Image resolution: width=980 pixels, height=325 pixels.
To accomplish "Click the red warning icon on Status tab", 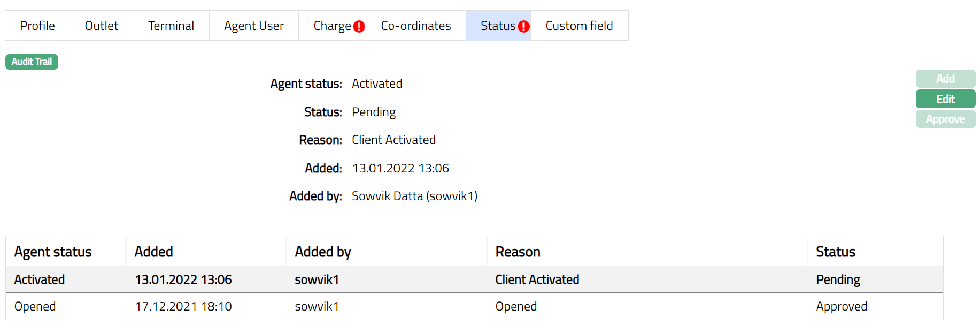I will point(524,26).
